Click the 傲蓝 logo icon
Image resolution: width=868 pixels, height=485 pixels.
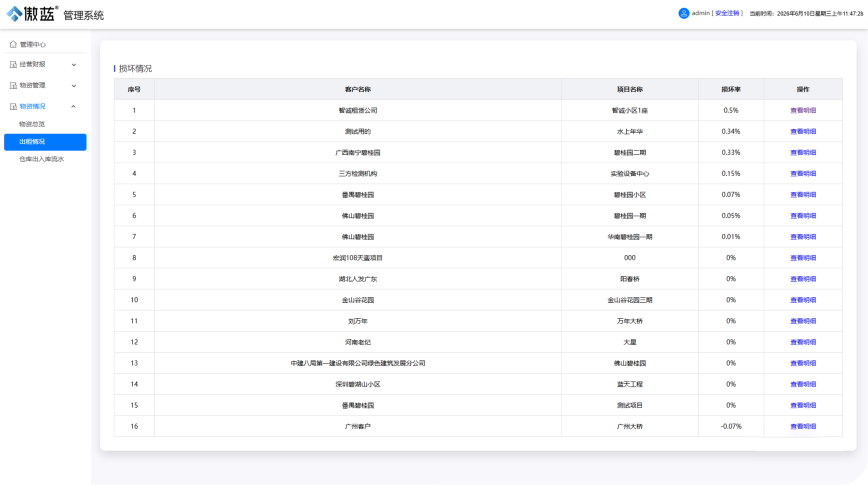pyautogui.click(x=14, y=14)
